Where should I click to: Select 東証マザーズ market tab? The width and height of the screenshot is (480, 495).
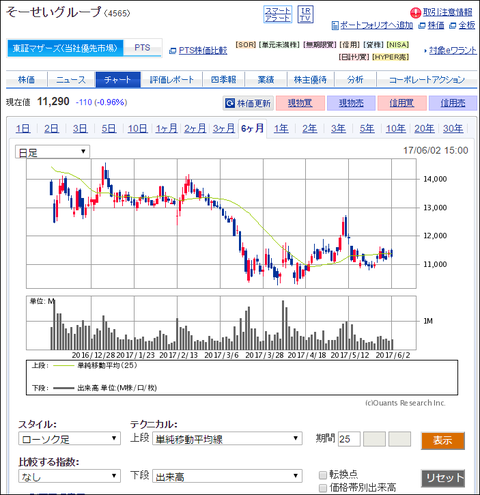point(65,48)
